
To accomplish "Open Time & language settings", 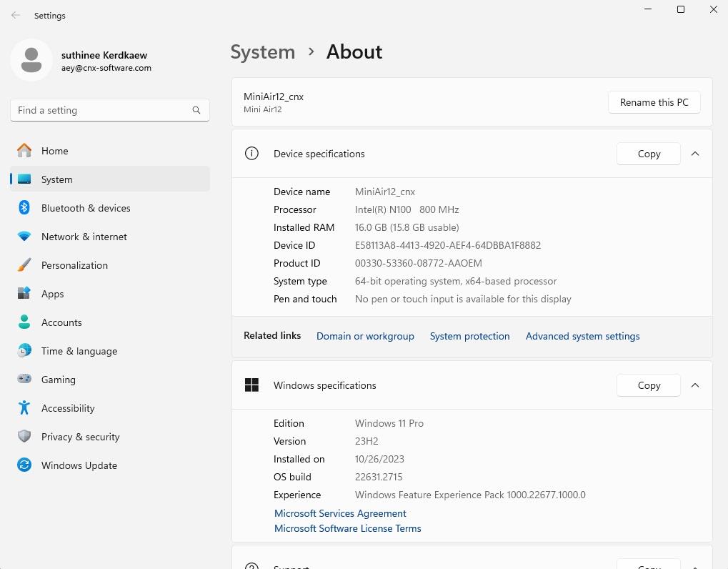I will pos(110,351).
